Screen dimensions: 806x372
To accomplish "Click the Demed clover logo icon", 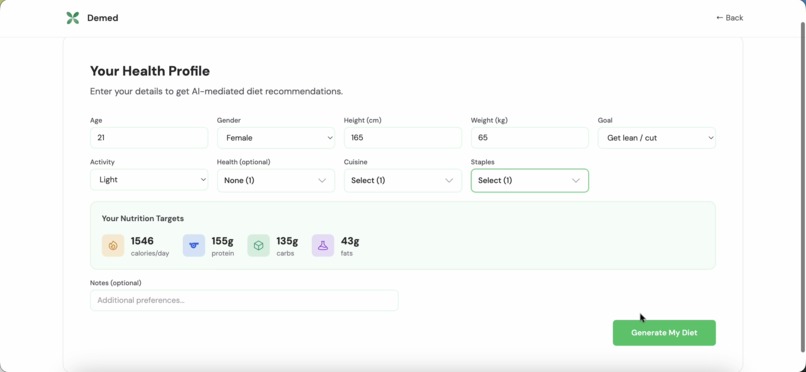I will pyautogui.click(x=72, y=18).
